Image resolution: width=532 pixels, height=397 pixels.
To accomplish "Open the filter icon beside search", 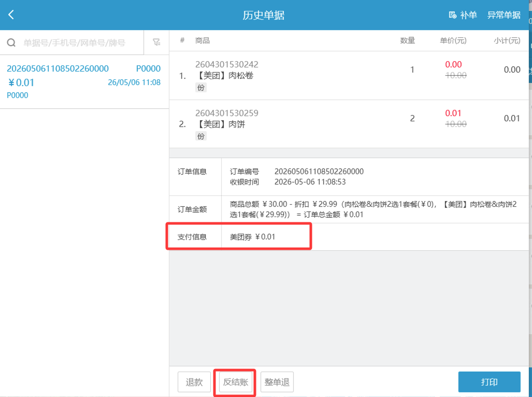I will (156, 42).
